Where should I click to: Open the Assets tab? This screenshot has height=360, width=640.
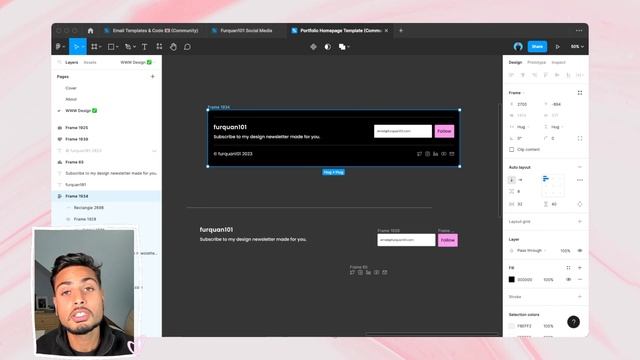(90, 62)
